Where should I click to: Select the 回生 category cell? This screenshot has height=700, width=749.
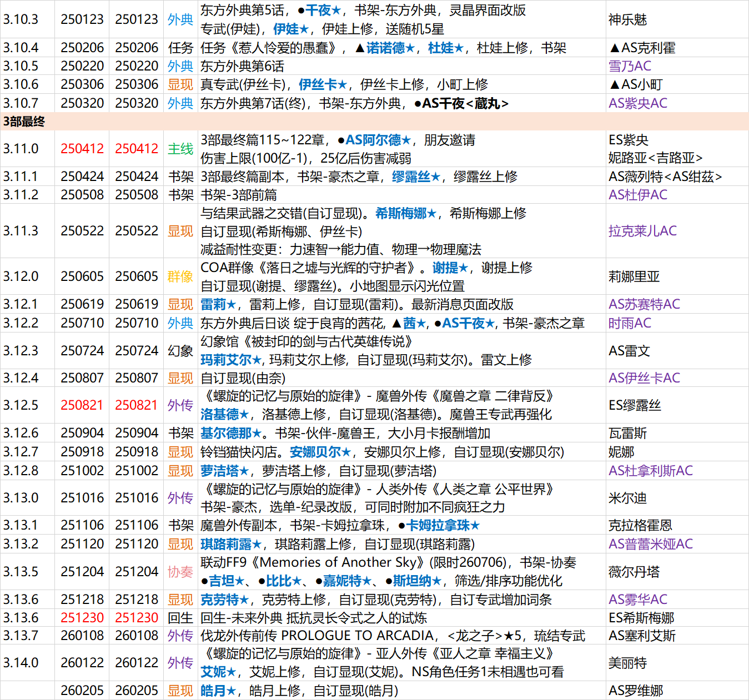pos(180,618)
